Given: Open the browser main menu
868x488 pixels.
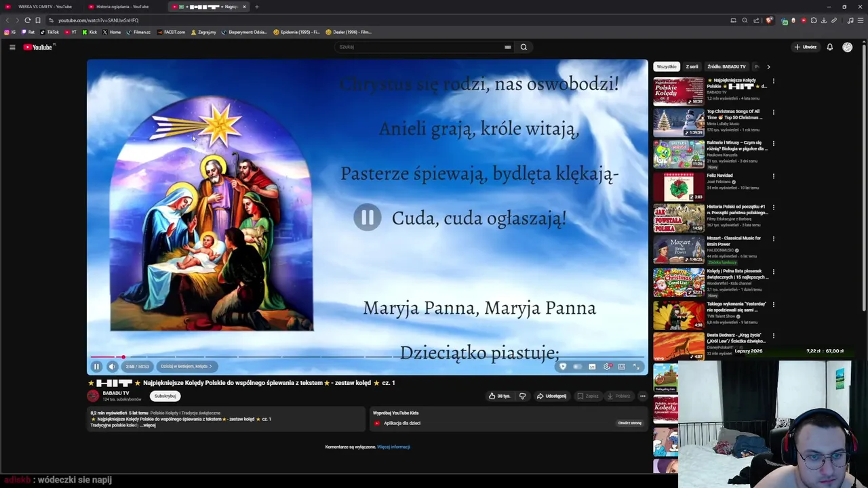Looking at the screenshot, I should (x=861, y=20).
